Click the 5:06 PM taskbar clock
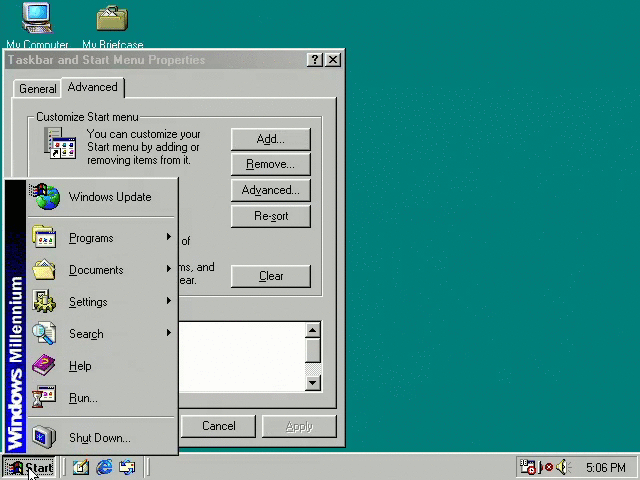The image size is (640, 480). pos(606,467)
